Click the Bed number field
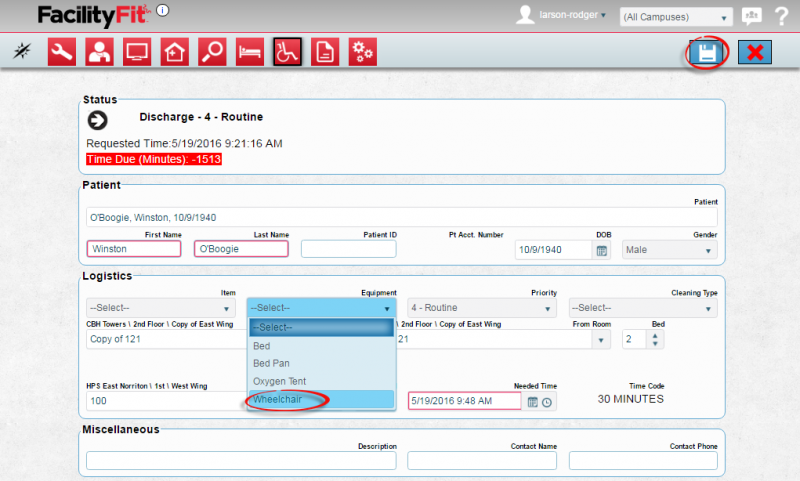Image resolution: width=800 pixels, height=481 pixels. pos(635,339)
